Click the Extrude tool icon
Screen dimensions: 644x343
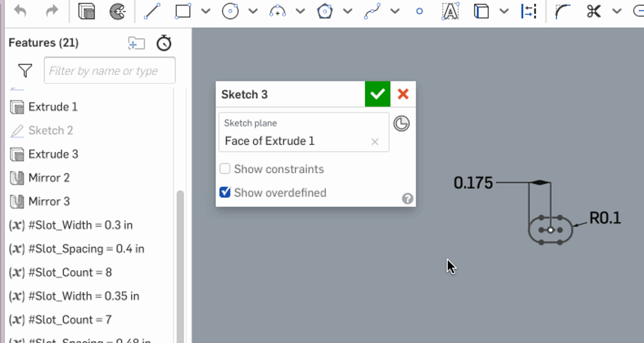coord(86,11)
